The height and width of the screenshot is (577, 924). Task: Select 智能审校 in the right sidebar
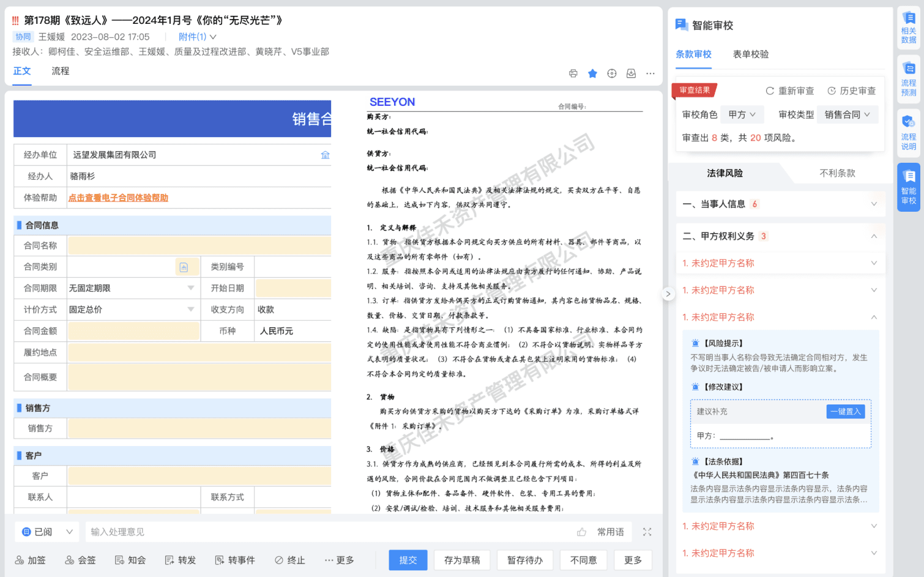coord(909,187)
